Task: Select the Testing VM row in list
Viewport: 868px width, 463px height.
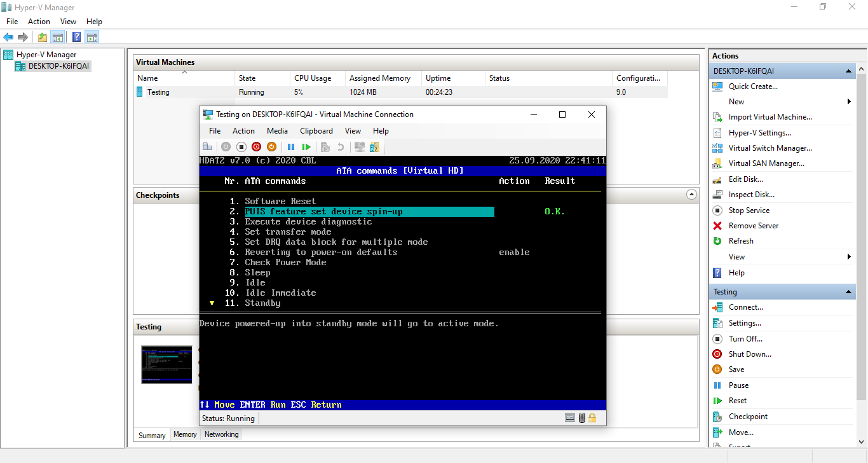Action: (x=401, y=92)
